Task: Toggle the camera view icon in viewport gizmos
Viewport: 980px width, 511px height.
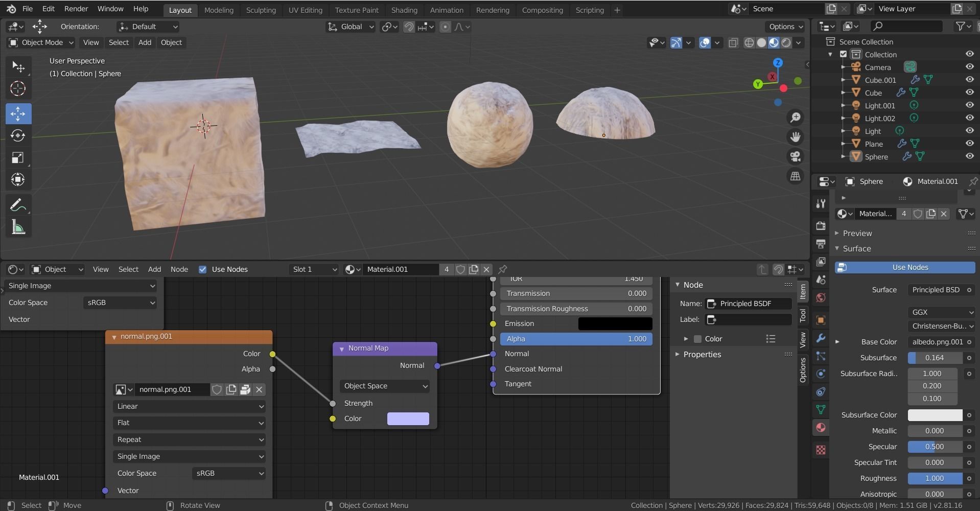Action: point(796,156)
